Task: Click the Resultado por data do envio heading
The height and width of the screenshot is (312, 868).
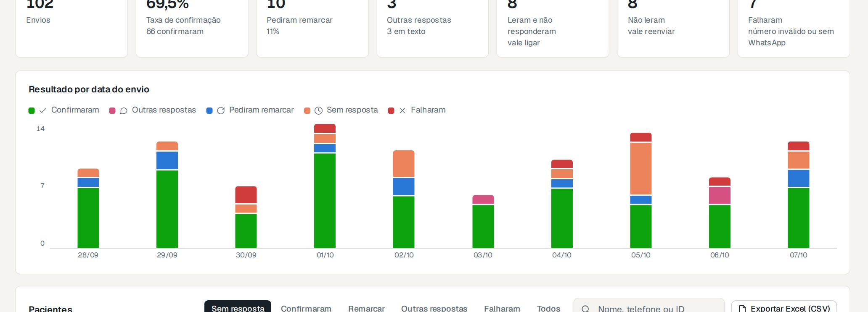Action: [x=89, y=89]
